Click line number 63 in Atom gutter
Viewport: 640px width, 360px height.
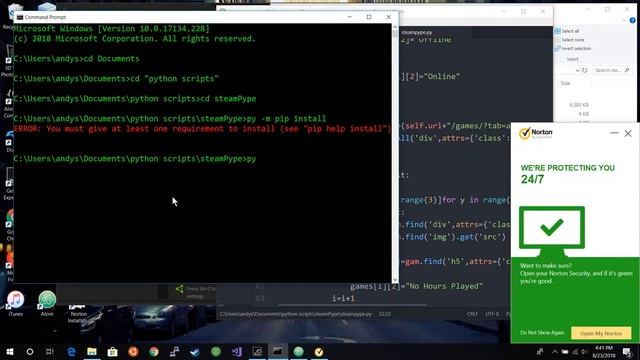(260, 298)
